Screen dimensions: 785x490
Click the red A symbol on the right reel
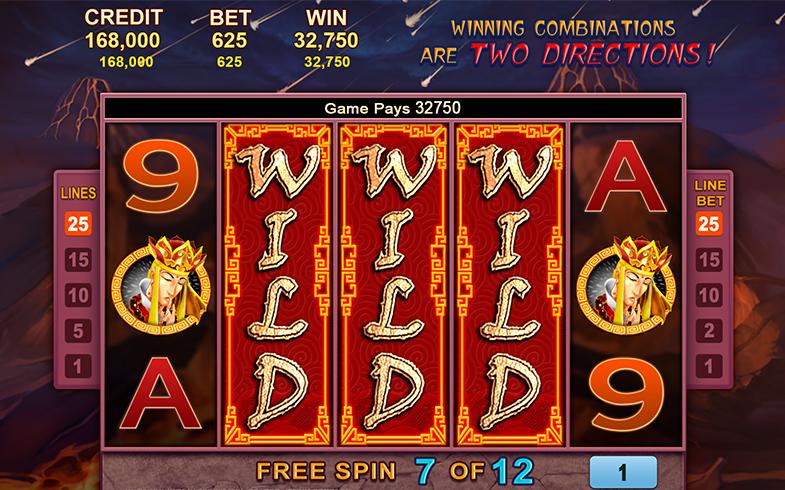625,176
